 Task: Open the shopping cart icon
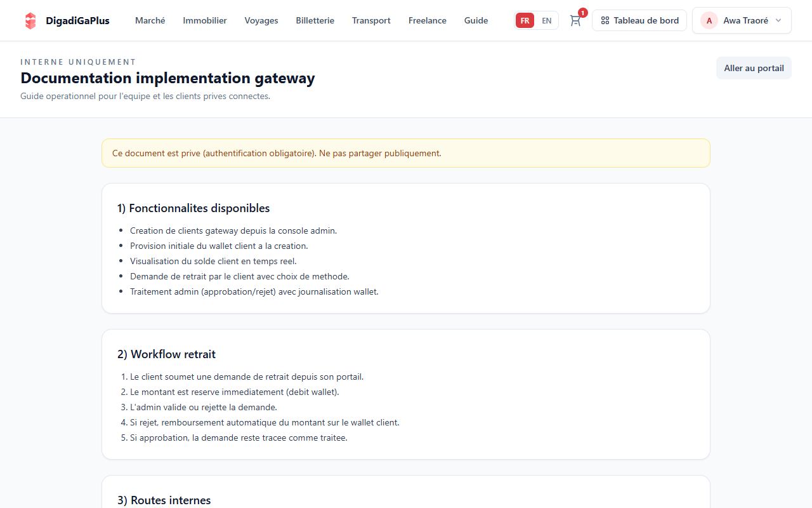coord(575,20)
